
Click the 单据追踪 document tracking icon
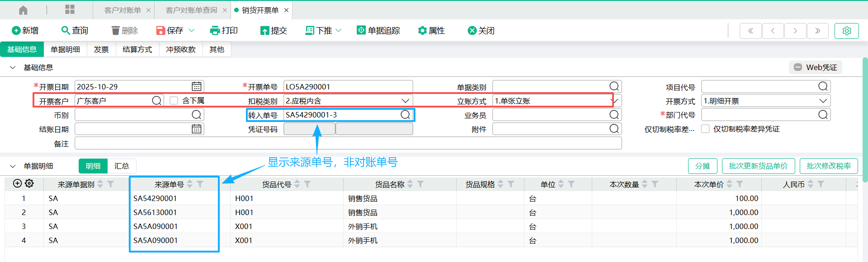click(x=361, y=30)
